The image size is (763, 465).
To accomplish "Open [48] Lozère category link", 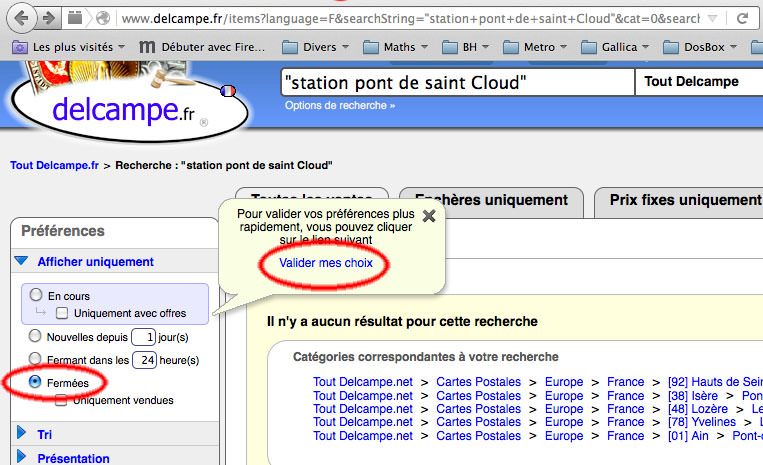I will (x=697, y=409).
